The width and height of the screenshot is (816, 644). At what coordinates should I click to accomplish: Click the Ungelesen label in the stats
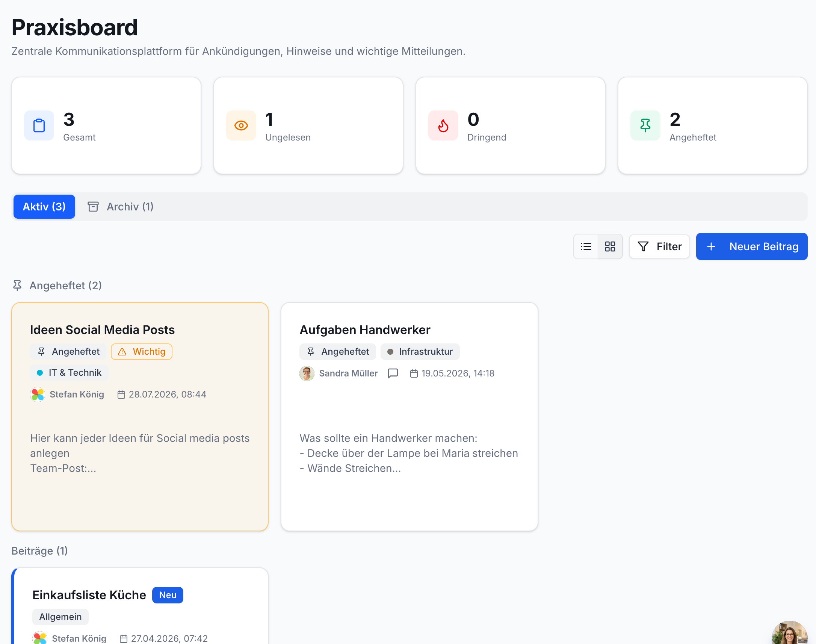288,138
